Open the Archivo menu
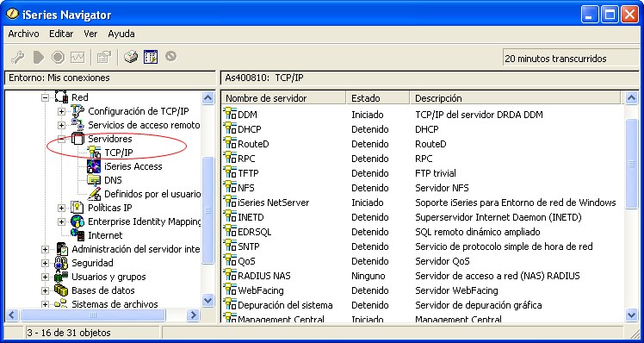The height and width of the screenshot is (343, 644). coord(23,34)
